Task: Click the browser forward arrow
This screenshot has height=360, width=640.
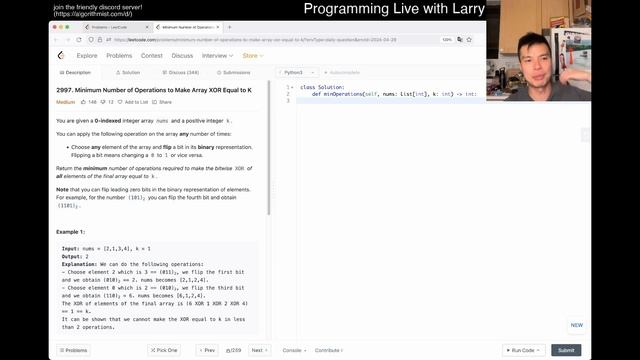Action: [x=68, y=40]
